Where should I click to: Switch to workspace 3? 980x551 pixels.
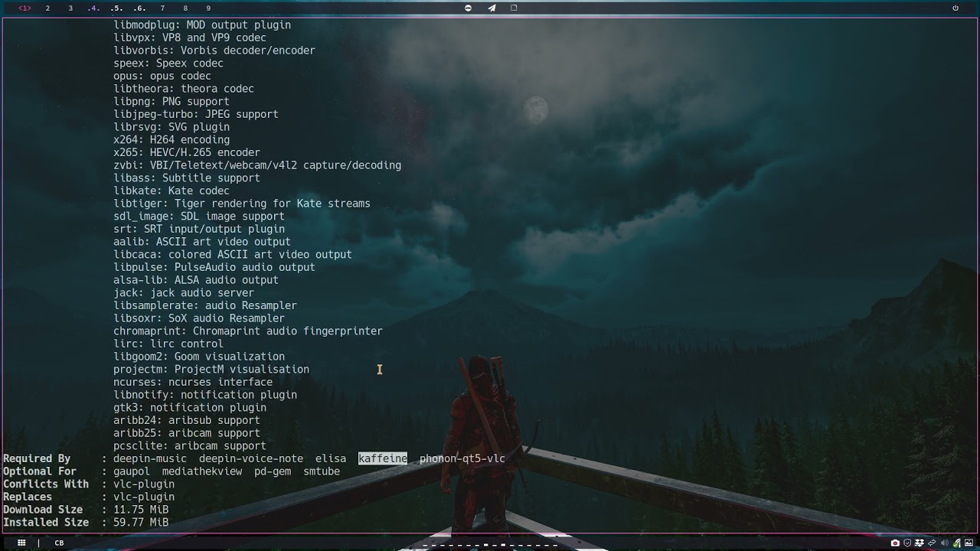point(70,8)
